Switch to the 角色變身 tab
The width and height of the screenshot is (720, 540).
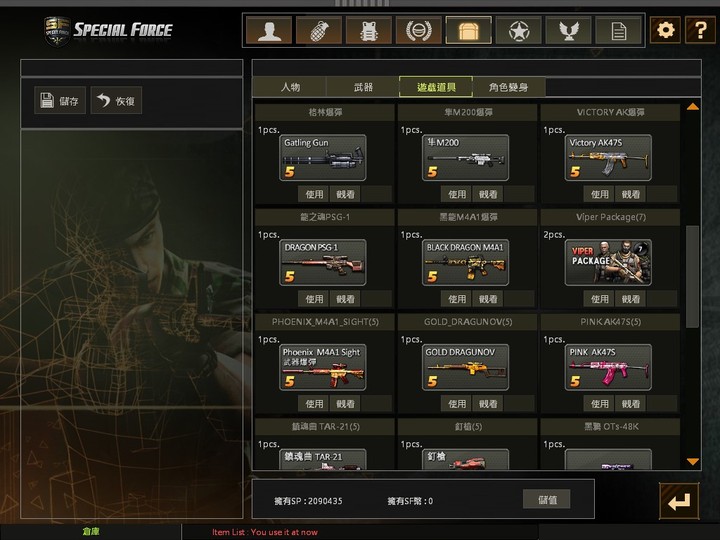(x=508, y=87)
